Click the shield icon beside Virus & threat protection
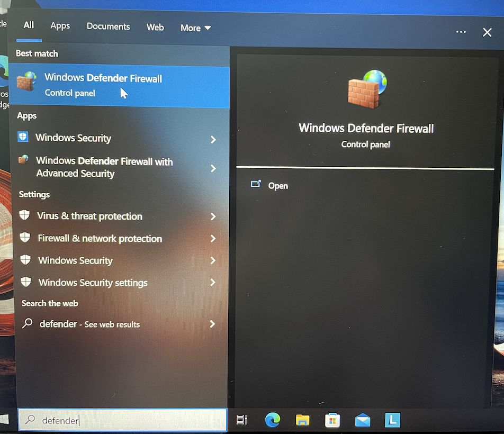Screen dimensions: 504x434 (24, 215)
